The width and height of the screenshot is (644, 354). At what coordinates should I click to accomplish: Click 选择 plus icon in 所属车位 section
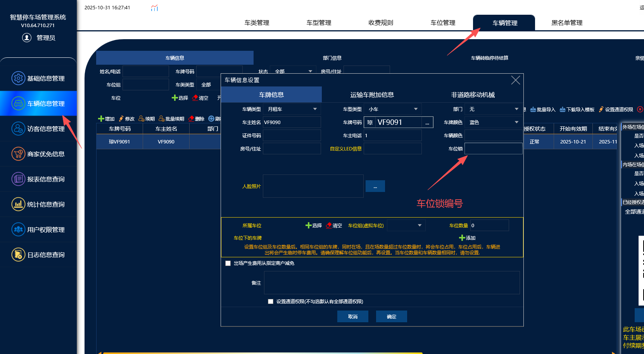pyautogui.click(x=309, y=225)
